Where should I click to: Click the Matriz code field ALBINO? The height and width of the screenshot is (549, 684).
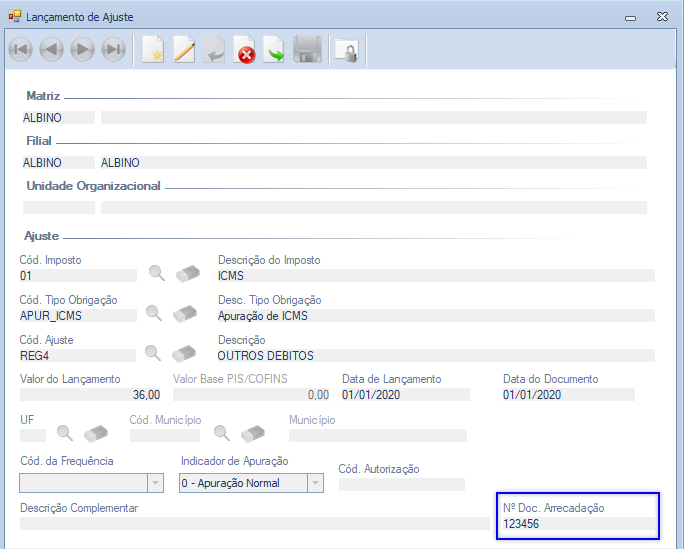click(x=59, y=118)
